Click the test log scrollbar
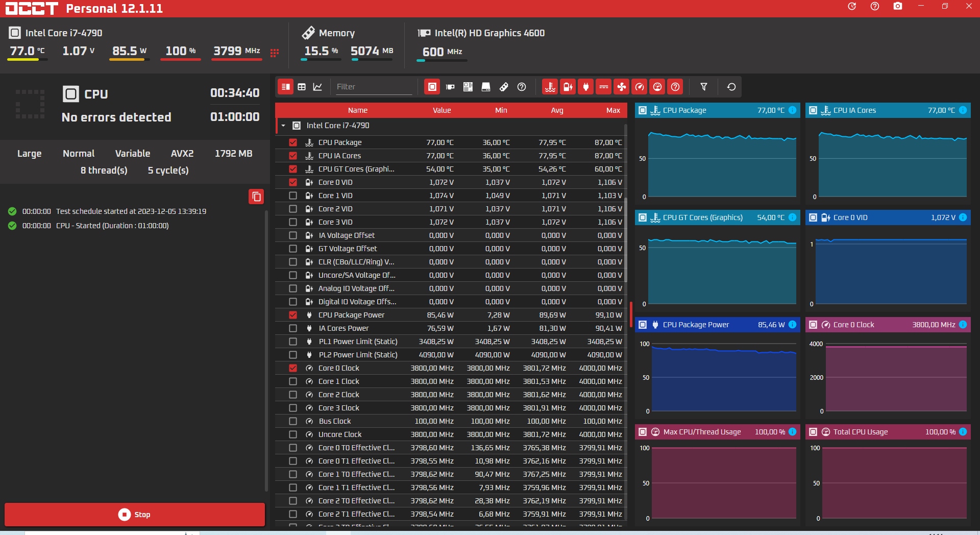This screenshot has width=980, height=535. click(x=266, y=350)
